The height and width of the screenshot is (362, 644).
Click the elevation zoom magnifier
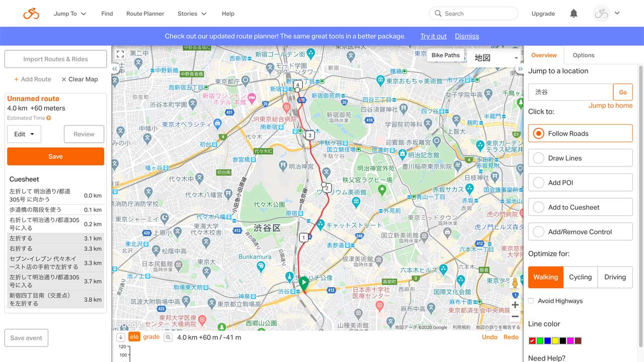[168, 337]
